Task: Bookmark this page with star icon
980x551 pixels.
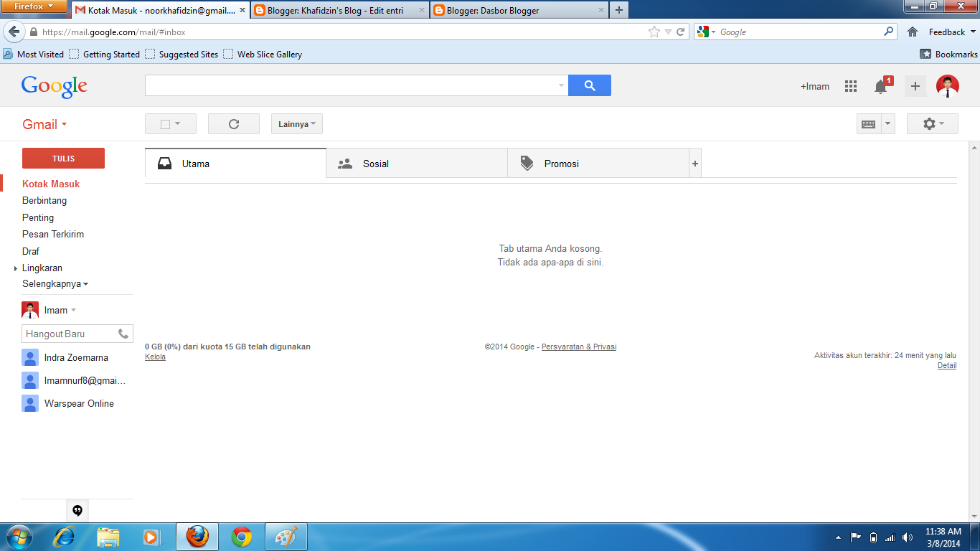Action: point(654,32)
